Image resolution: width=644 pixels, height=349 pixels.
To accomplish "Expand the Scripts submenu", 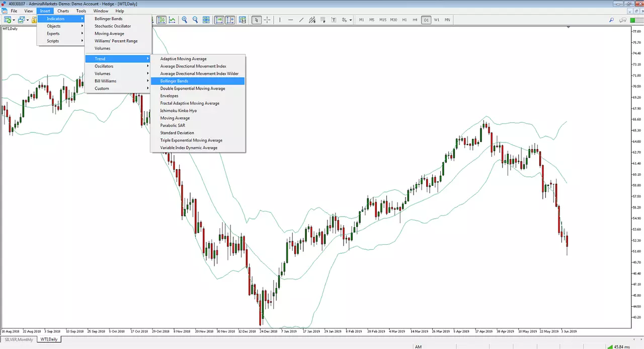I will click(x=60, y=41).
